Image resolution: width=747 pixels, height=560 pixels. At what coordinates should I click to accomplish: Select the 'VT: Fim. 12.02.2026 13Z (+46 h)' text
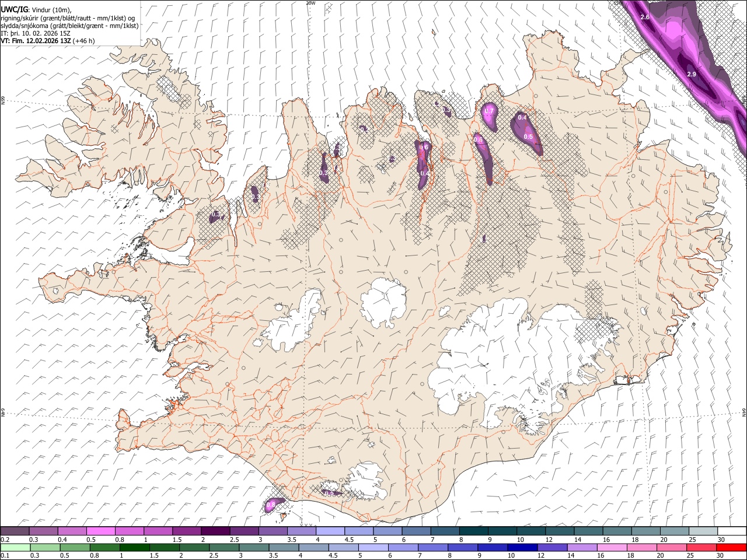(x=48, y=41)
